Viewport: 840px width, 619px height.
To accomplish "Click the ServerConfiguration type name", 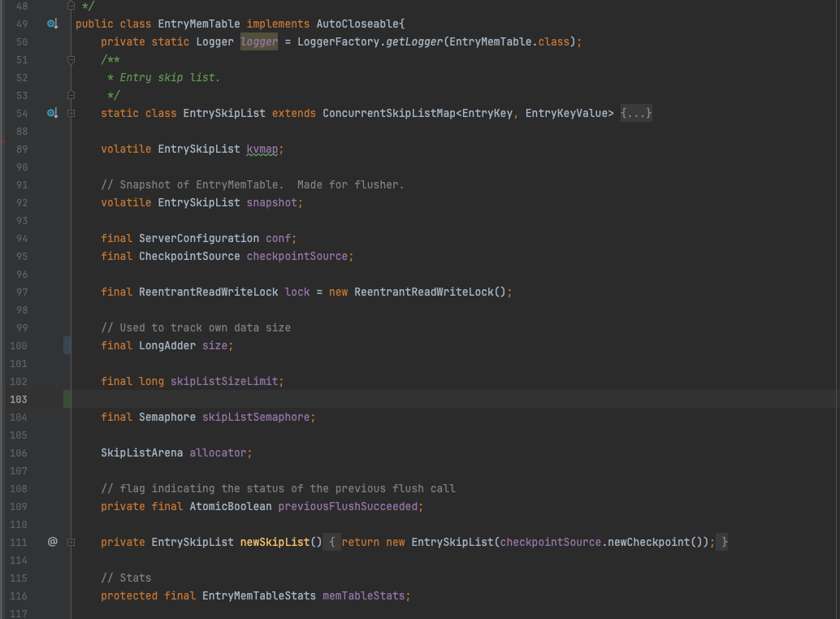I will [199, 238].
